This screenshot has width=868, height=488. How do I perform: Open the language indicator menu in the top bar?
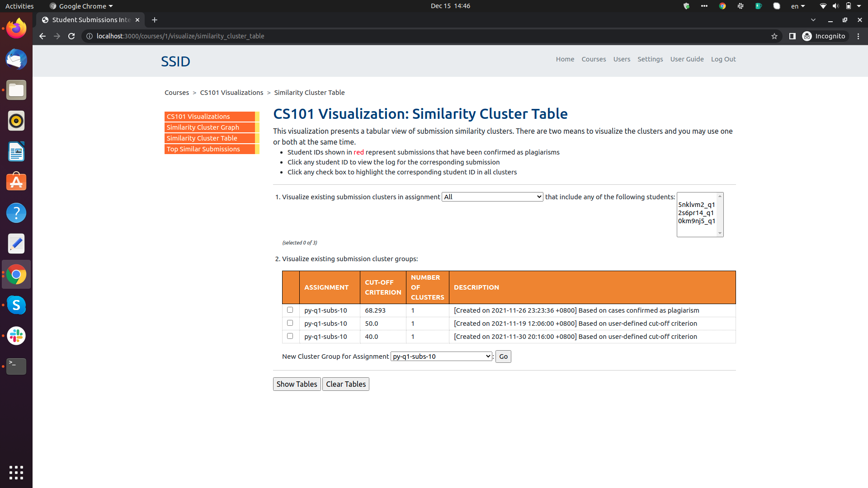pyautogui.click(x=798, y=6)
